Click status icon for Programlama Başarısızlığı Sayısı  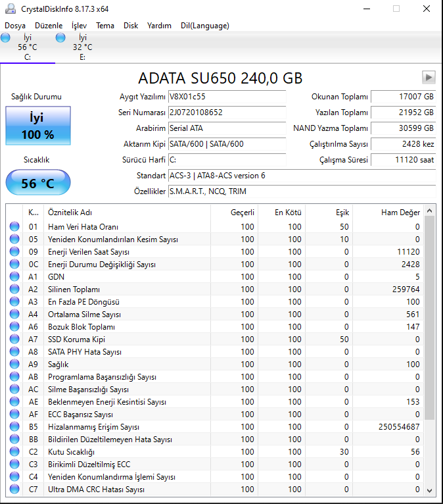(14, 377)
